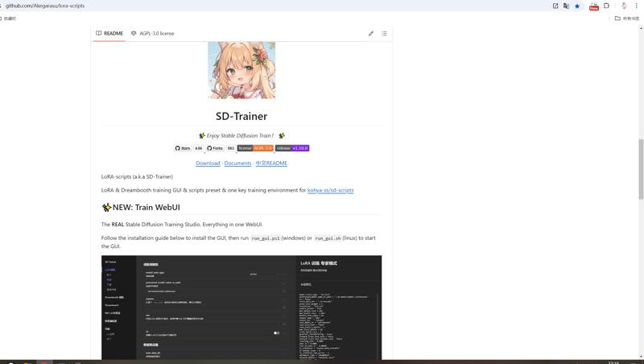Click the anime girl avatar image
644x364 pixels.
[x=242, y=70]
